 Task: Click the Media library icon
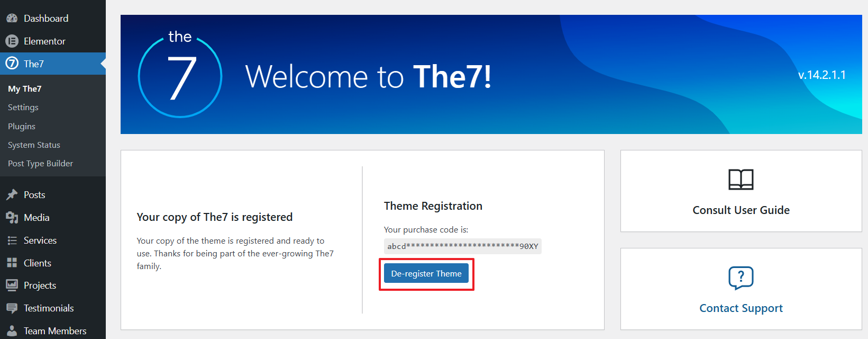[x=12, y=218]
